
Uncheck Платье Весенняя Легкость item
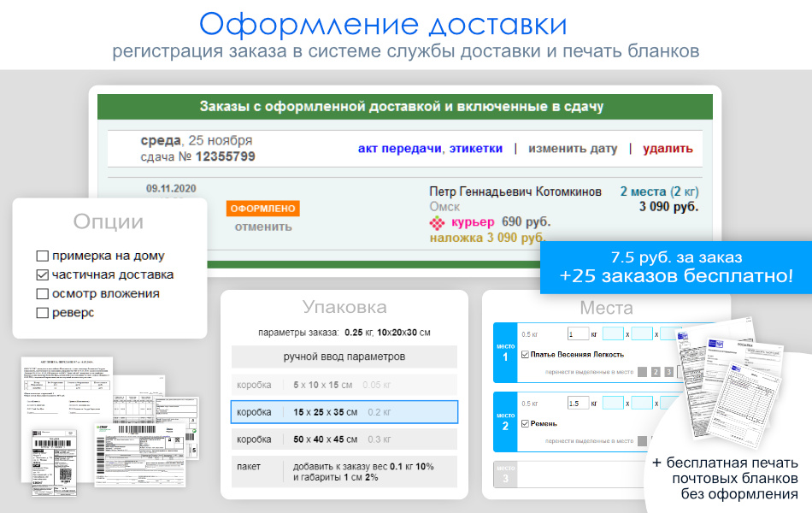524,354
